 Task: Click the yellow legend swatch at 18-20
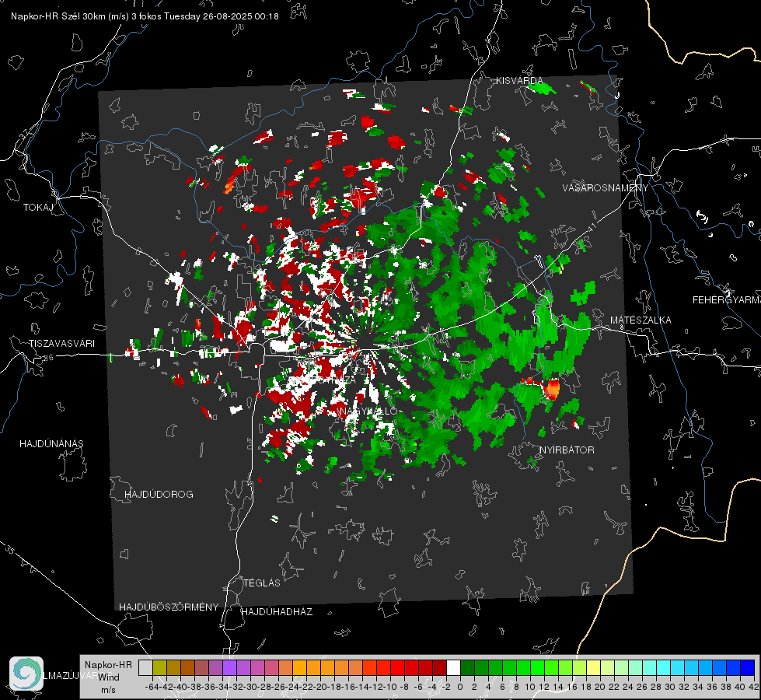[x=594, y=667]
